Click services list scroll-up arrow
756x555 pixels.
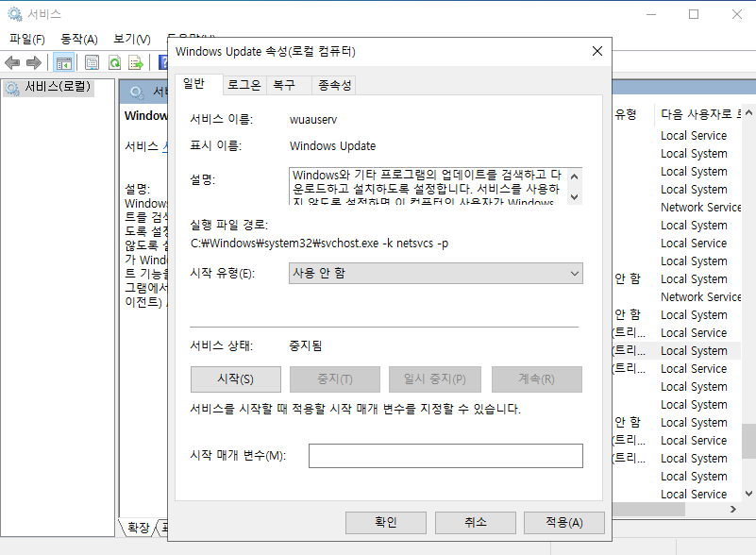point(748,113)
